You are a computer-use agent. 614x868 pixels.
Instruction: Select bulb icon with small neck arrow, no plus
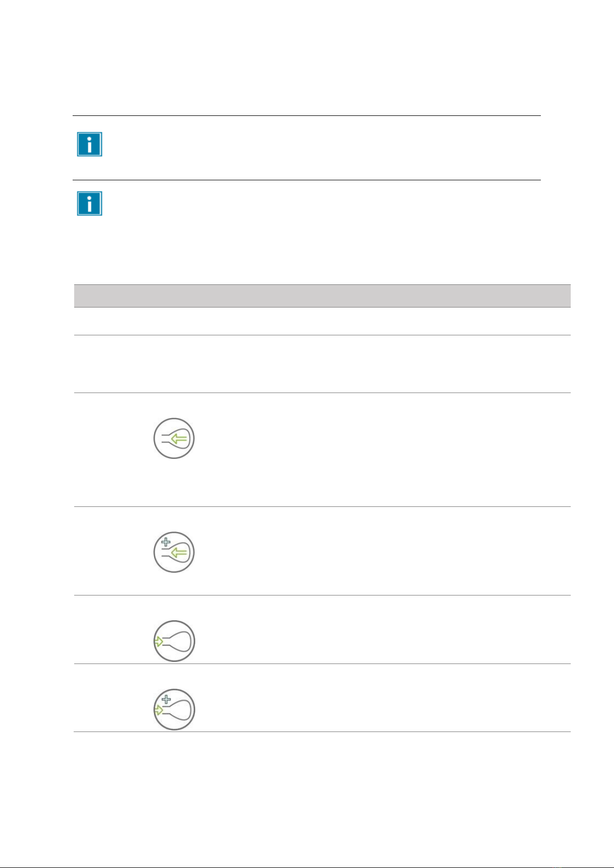[x=174, y=641]
